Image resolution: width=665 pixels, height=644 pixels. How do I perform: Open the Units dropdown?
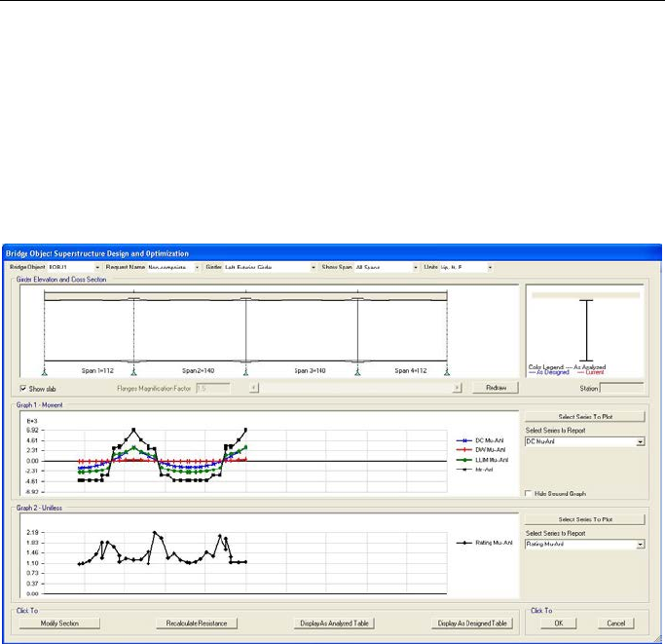tap(490, 268)
